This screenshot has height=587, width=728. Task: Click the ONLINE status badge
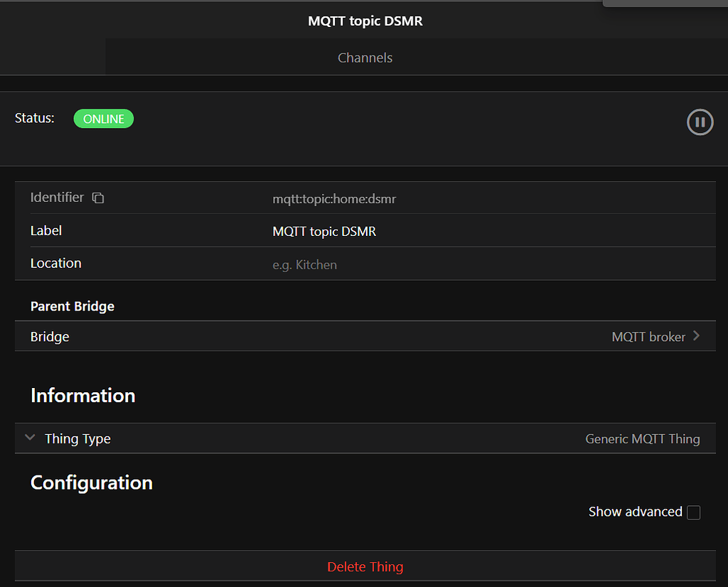104,119
